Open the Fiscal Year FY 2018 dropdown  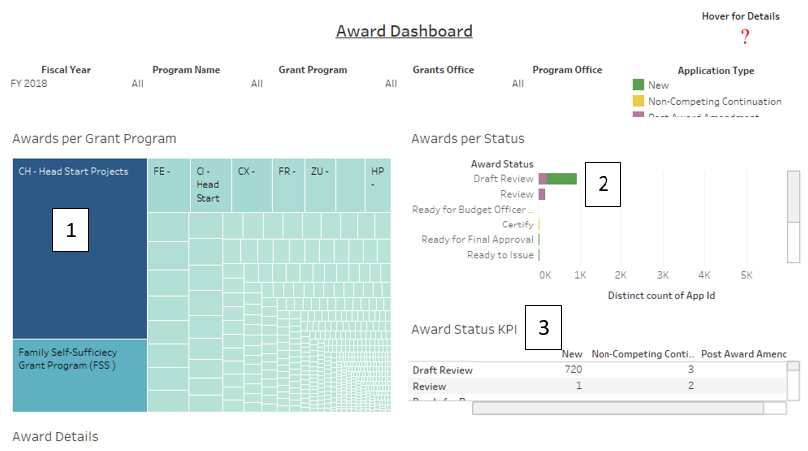tap(30, 84)
